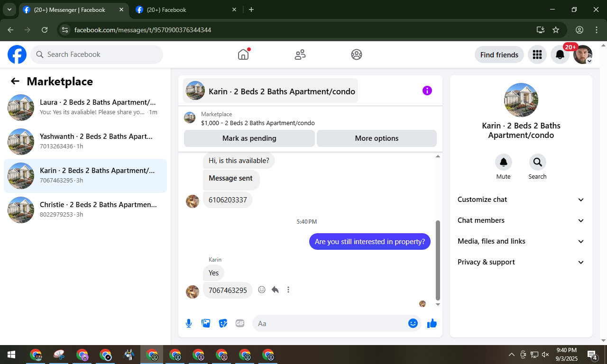The width and height of the screenshot is (607, 364).
Task: Open the emoji picker in message box
Action: [x=413, y=323]
